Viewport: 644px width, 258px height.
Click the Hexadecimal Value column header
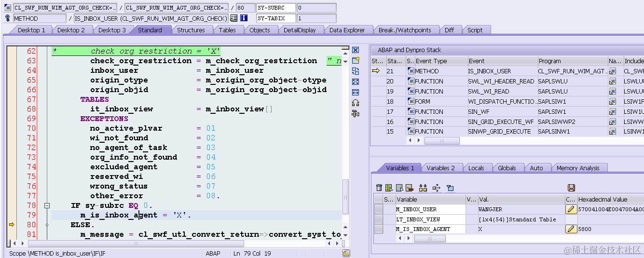pyautogui.click(x=610, y=199)
